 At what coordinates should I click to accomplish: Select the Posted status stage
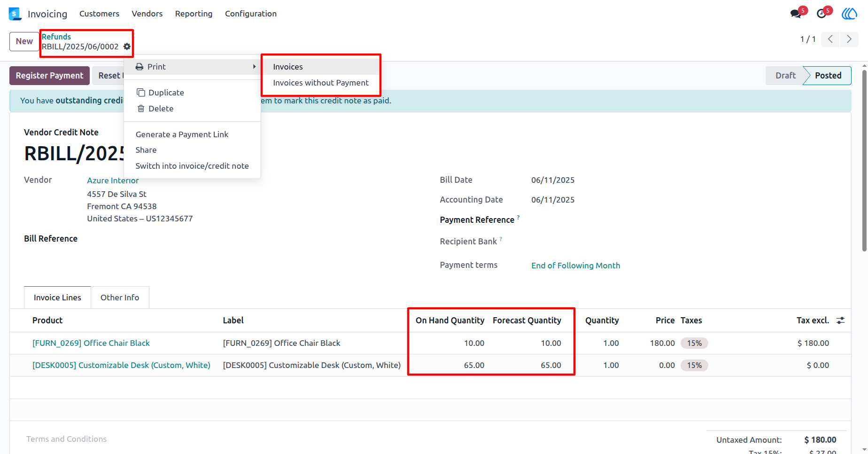point(828,76)
